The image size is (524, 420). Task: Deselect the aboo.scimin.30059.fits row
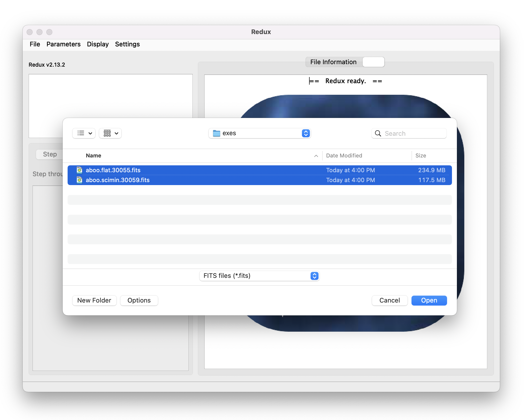click(x=197, y=180)
